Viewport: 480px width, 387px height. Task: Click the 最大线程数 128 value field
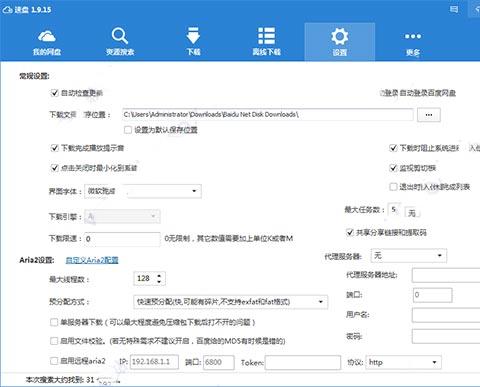145,279
